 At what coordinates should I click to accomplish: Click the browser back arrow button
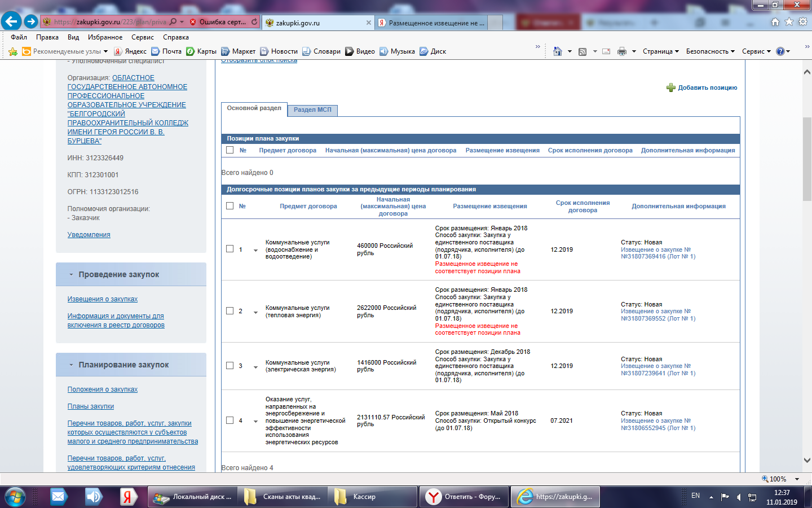[11, 21]
